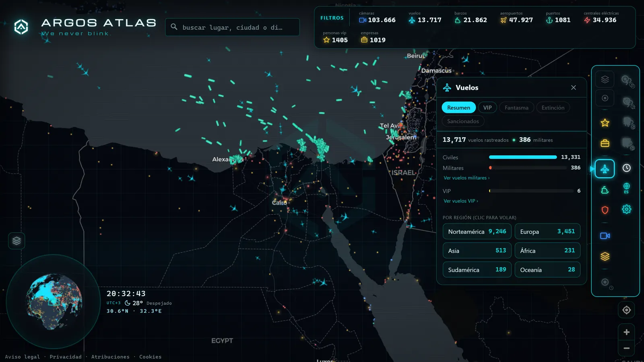
Task: Click the Argos Atlas logo icon
Action: 21,27
